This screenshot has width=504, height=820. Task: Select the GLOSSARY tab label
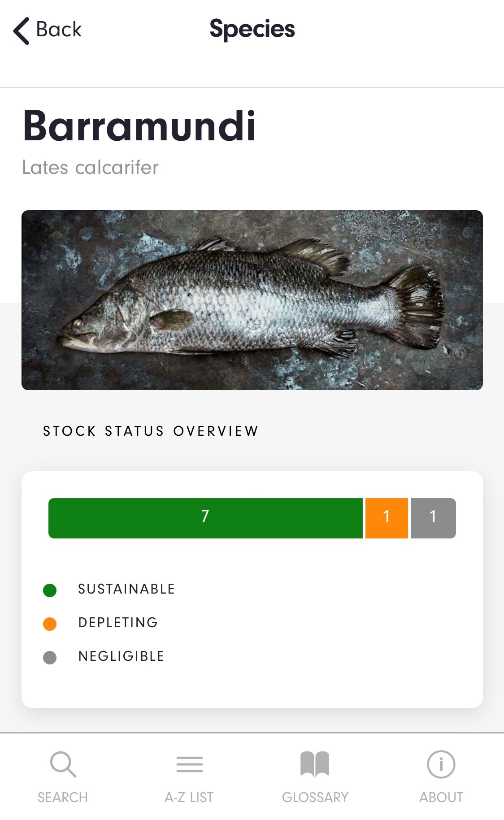315,798
